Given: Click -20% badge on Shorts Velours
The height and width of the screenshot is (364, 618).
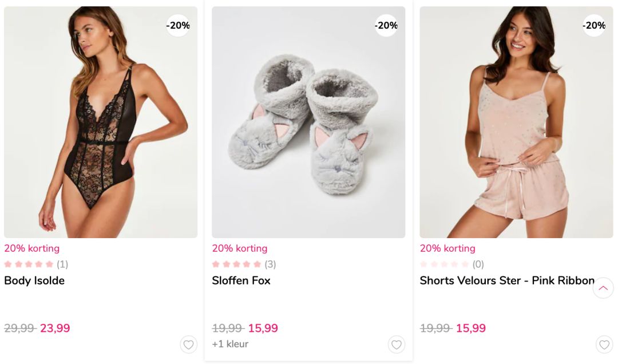Looking at the screenshot, I should click(594, 26).
